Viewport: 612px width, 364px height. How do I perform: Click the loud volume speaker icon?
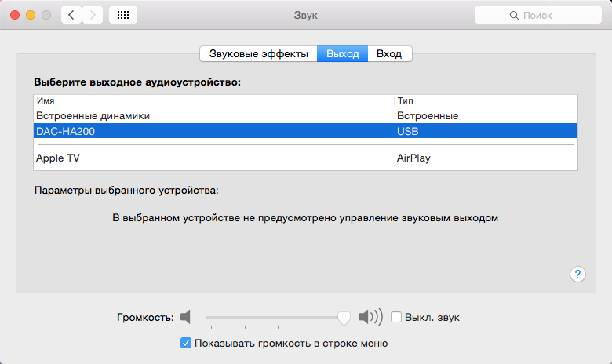click(370, 317)
